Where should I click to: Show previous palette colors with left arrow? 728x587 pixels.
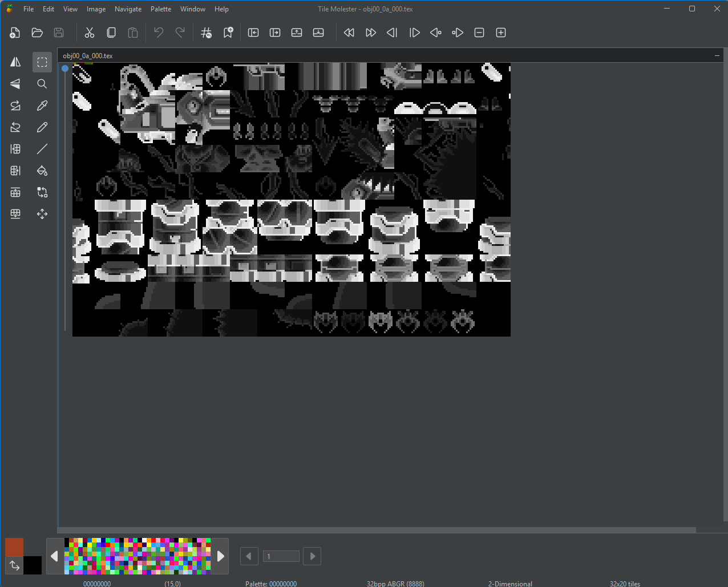pos(55,556)
